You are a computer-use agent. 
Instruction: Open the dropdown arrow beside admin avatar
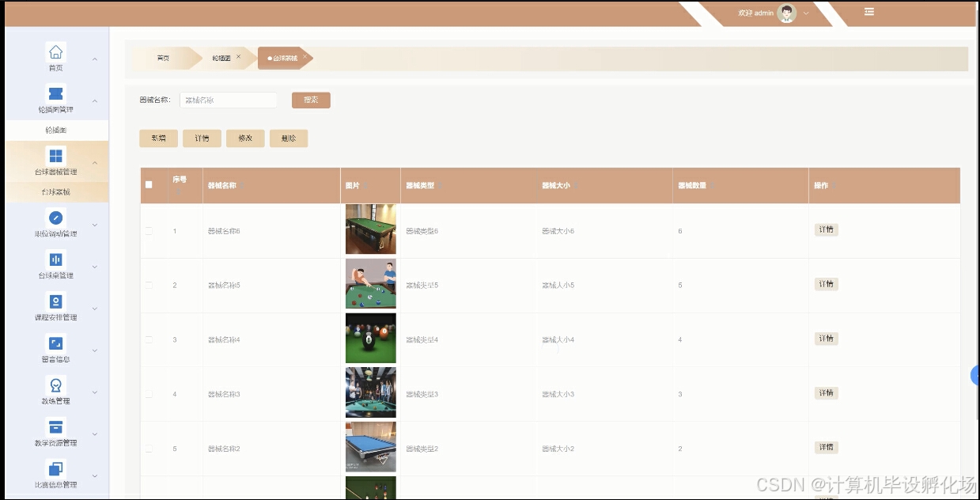click(806, 13)
